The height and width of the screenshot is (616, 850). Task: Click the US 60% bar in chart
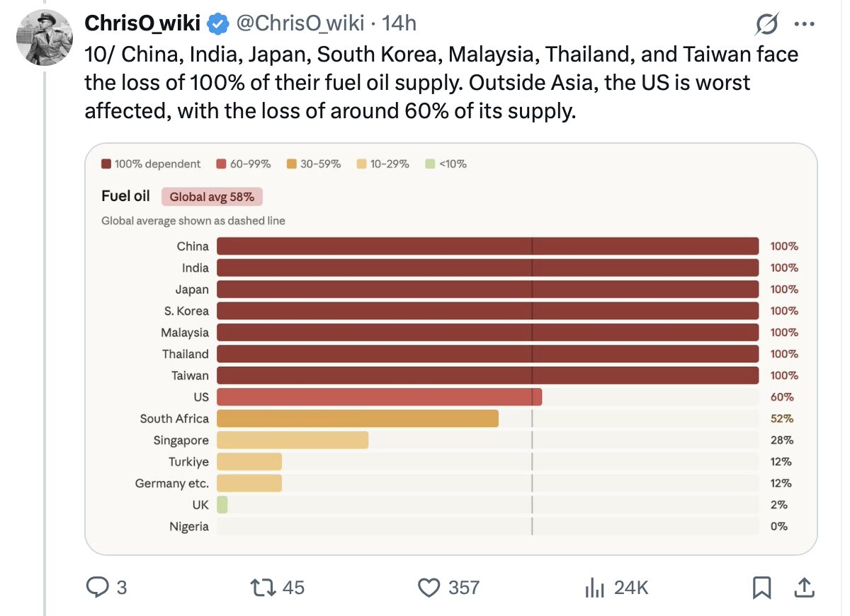379,397
